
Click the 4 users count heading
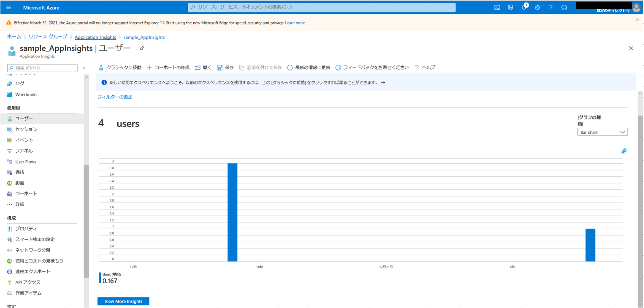[119, 124]
